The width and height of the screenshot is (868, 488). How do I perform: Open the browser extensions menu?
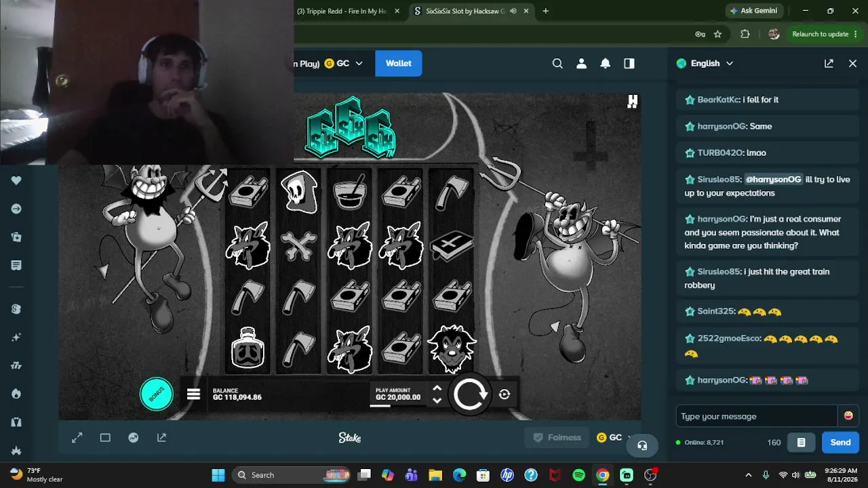[x=745, y=34]
